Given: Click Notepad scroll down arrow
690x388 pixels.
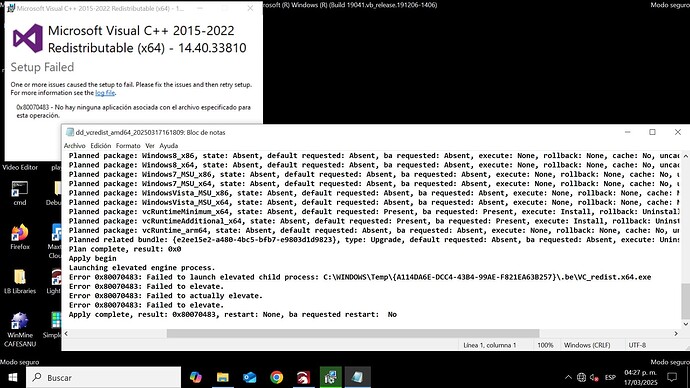Looking at the screenshot, I should click(x=686, y=324).
